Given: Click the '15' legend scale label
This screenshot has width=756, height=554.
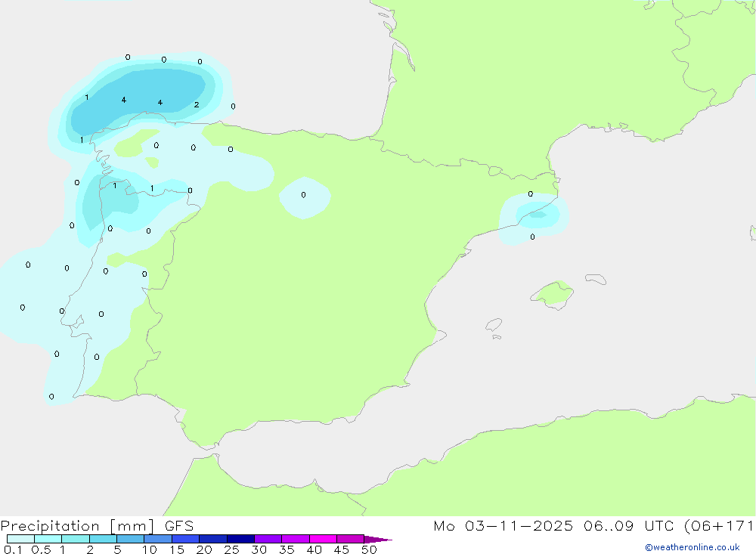Looking at the screenshot, I should click(x=177, y=549).
